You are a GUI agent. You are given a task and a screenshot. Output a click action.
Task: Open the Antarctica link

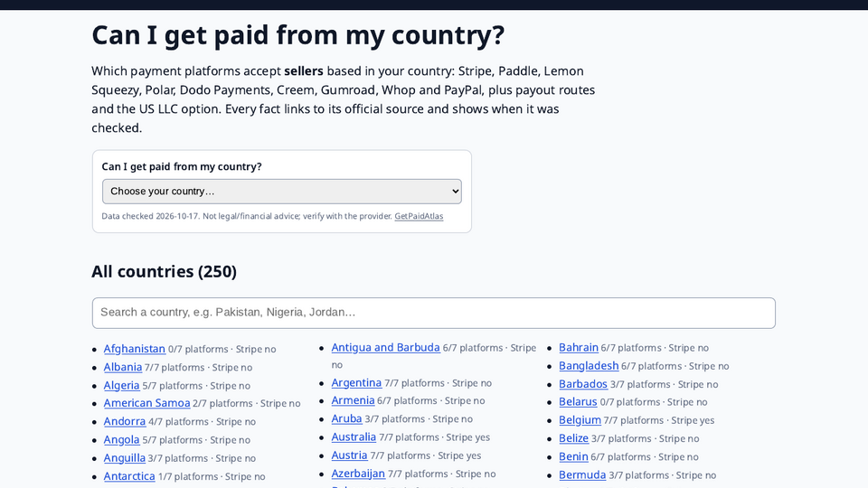(x=129, y=476)
